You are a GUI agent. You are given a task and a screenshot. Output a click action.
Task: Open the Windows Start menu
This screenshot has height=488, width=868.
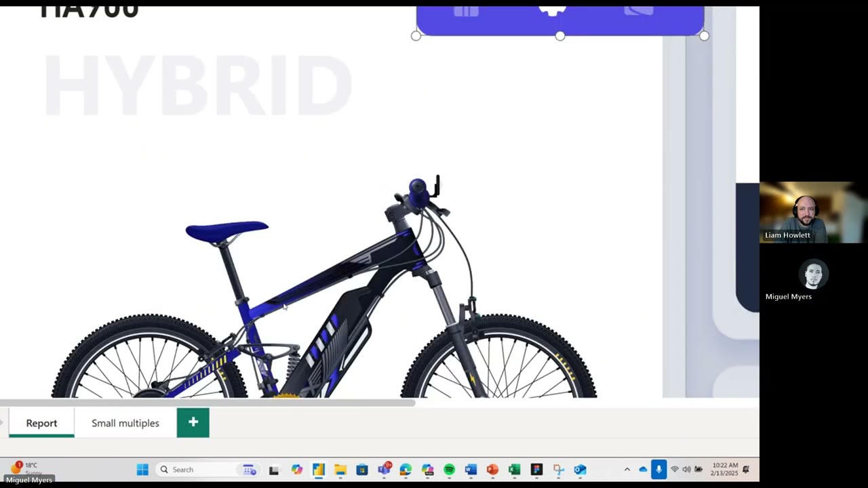click(142, 470)
